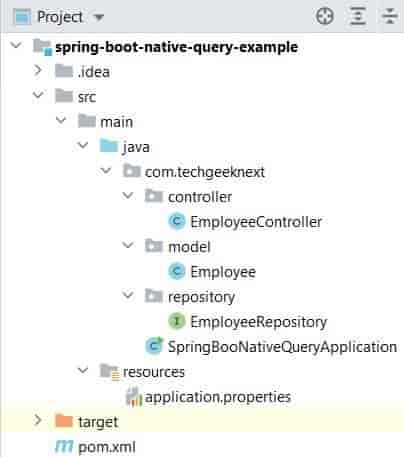This screenshot has height=457, width=404.
Task: Collapse the controller package
Action: 128,195
